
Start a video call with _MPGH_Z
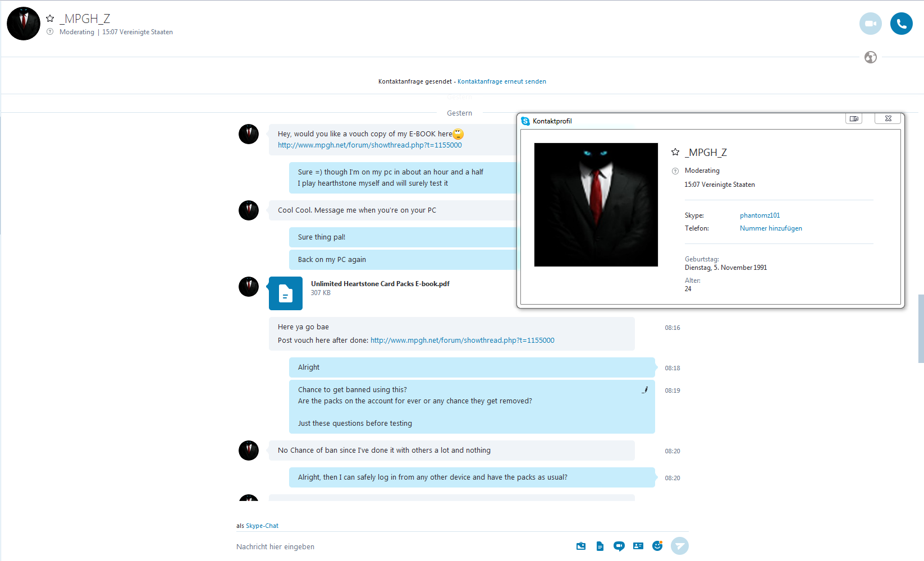tap(870, 24)
